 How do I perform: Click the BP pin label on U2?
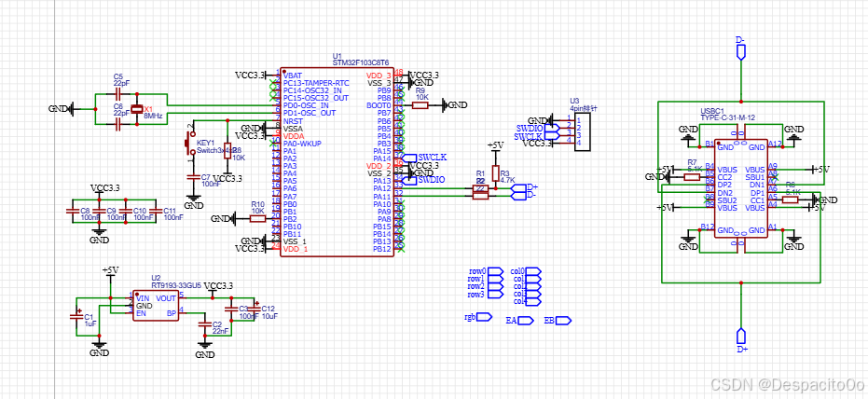pos(172,313)
